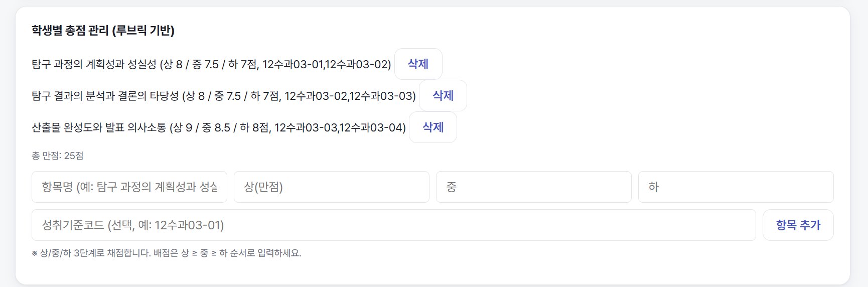This screenshot has width=868, height=287.
Task: Select the 산출물 완성도와 발표 의사소통 title text
Action: [x=99, y=127]
